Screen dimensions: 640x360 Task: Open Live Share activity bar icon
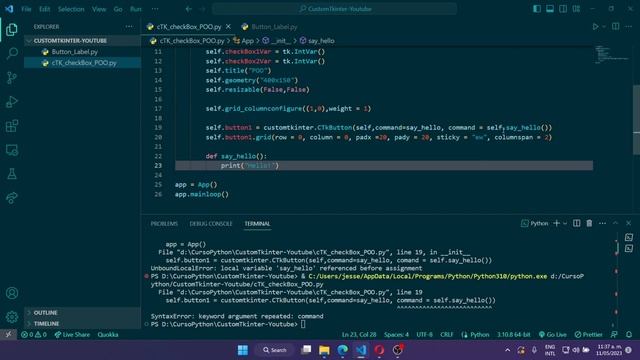coord(12,198)
